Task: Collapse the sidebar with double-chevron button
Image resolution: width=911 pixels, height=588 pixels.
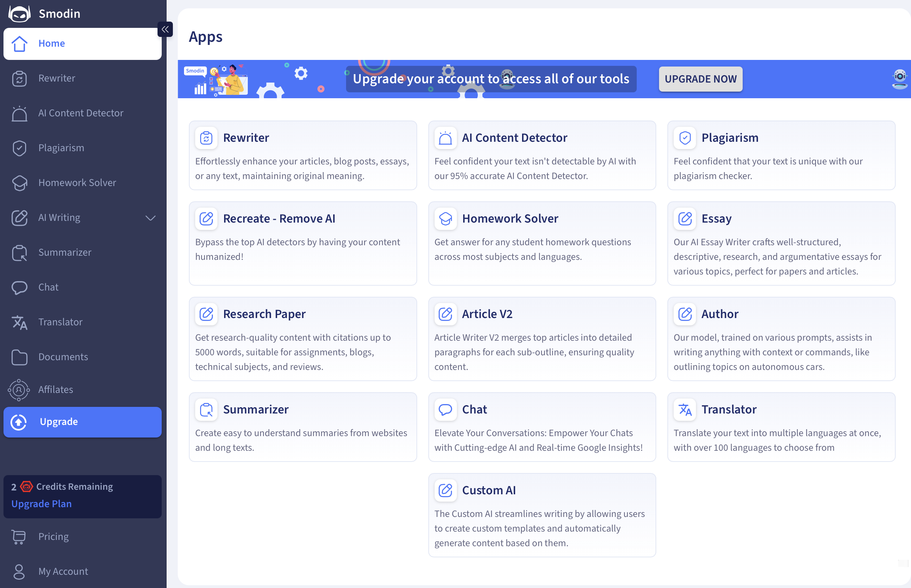Action: click(x=165, y=29)
